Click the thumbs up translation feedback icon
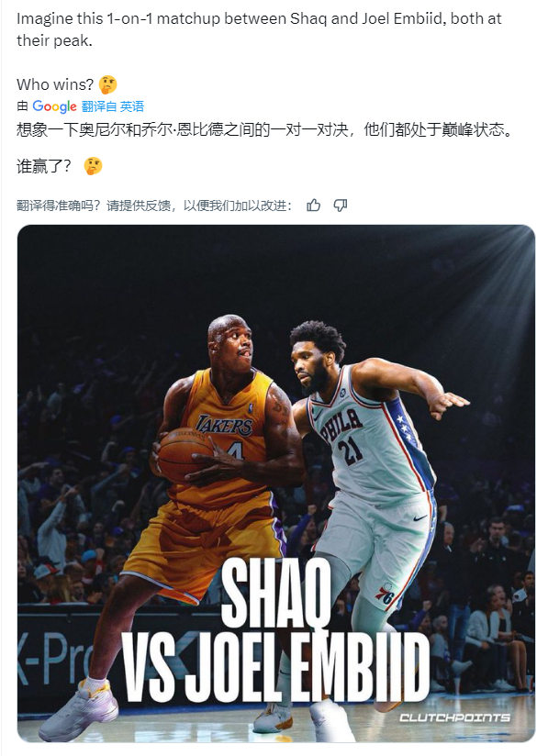 click(314, 206)
